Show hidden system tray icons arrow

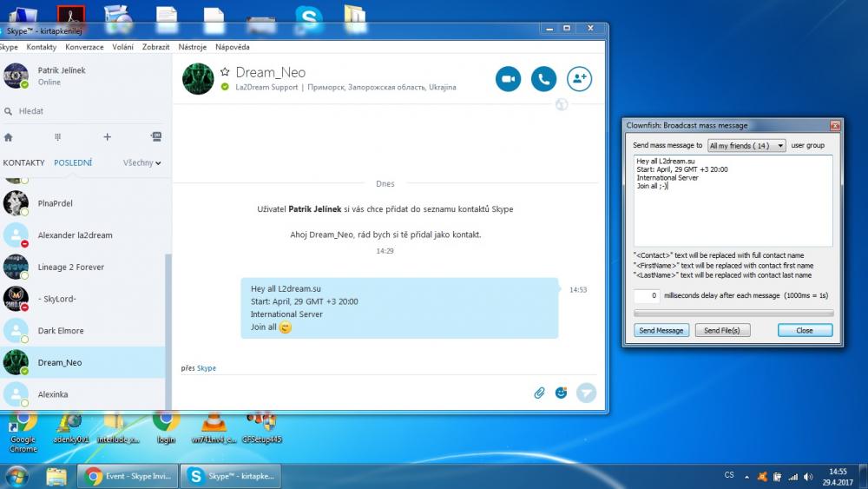(746, 476)
